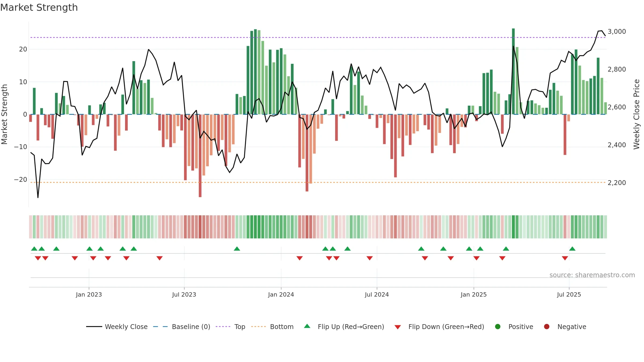Screen dimensions: 644x362
Task: Click the green Flip Up triangle icon in legend
Action: coord(307,326)
